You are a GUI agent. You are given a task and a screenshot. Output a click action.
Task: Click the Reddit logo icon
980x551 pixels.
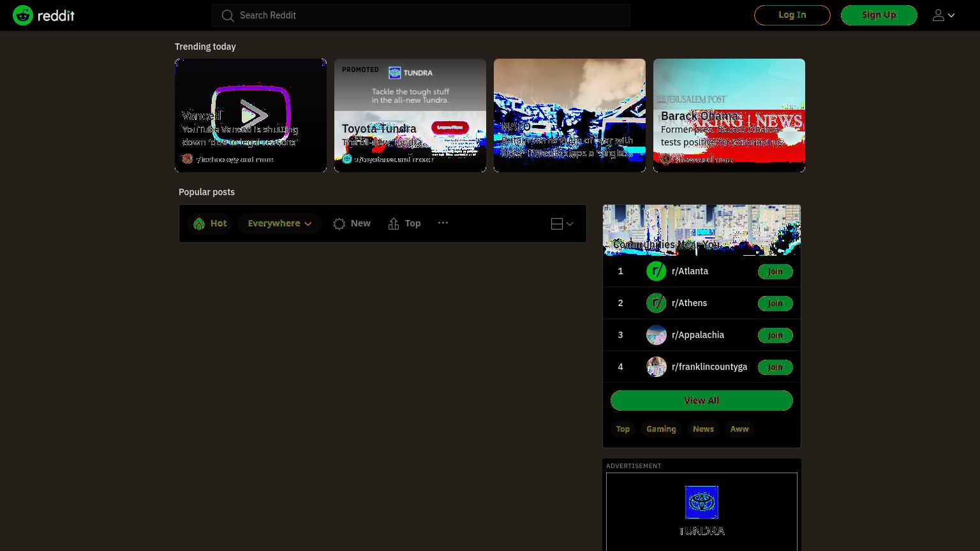(23, 15)
